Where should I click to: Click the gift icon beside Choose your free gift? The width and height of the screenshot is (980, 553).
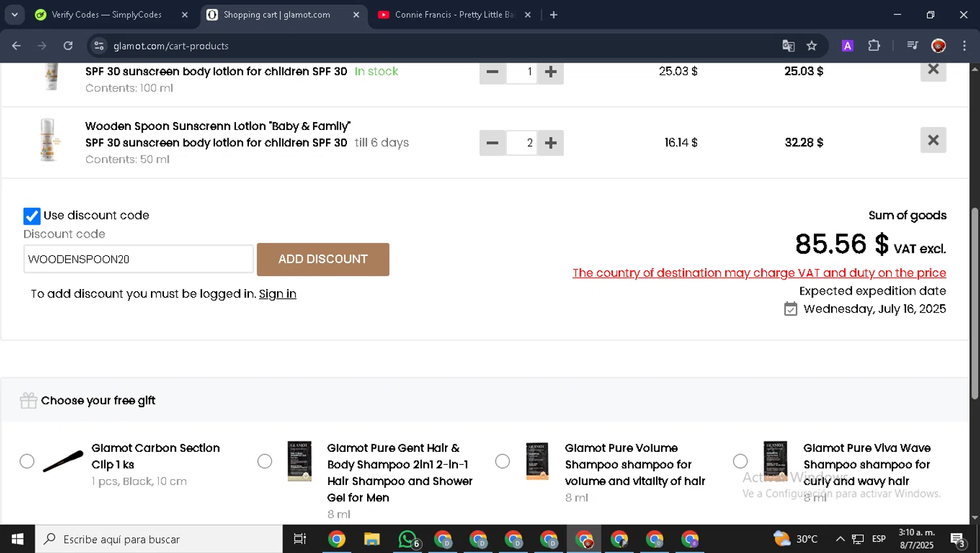28,400
